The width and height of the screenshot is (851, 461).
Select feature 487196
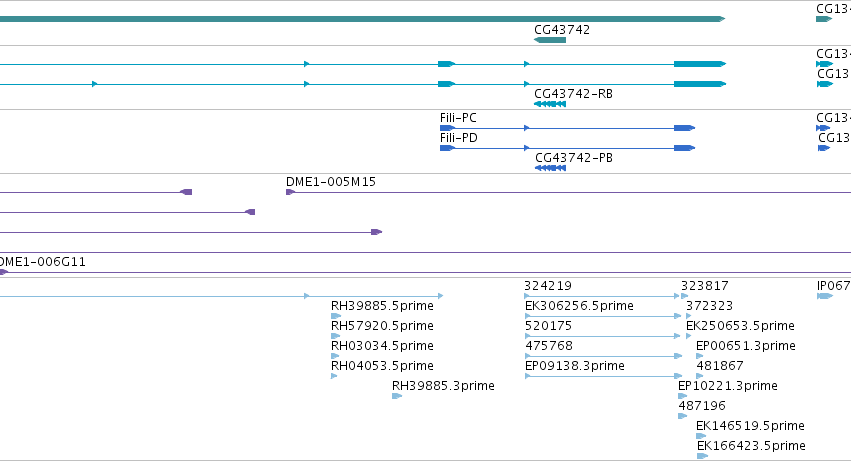click(702, 406)
